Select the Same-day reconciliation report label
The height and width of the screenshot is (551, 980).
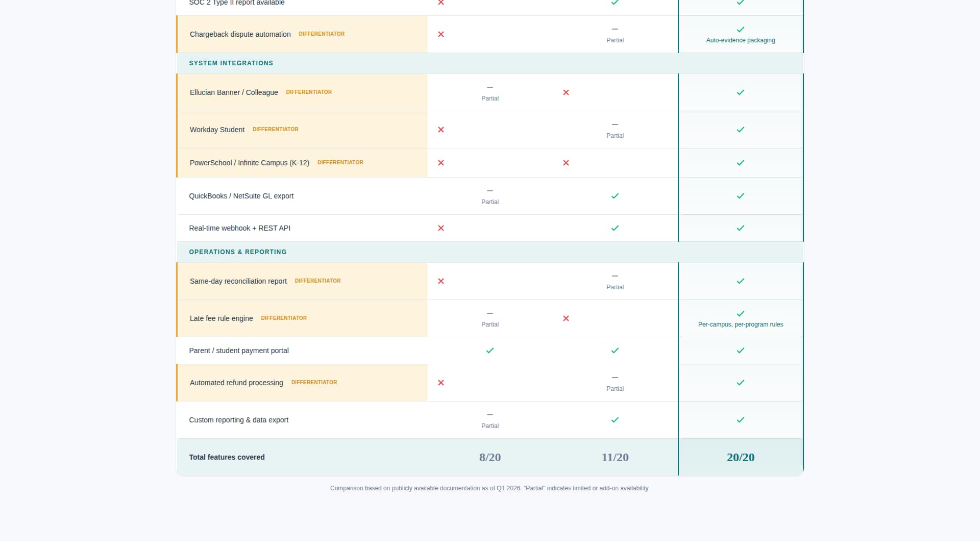238,281
